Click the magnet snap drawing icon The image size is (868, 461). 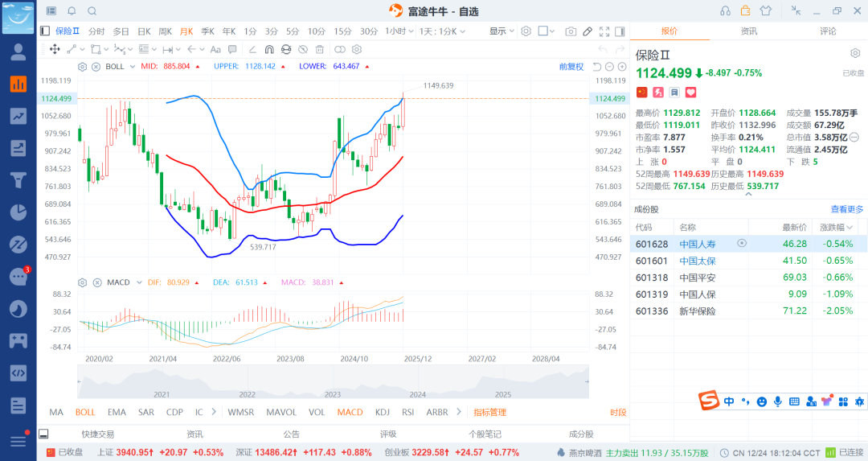[x=269, y=49]
